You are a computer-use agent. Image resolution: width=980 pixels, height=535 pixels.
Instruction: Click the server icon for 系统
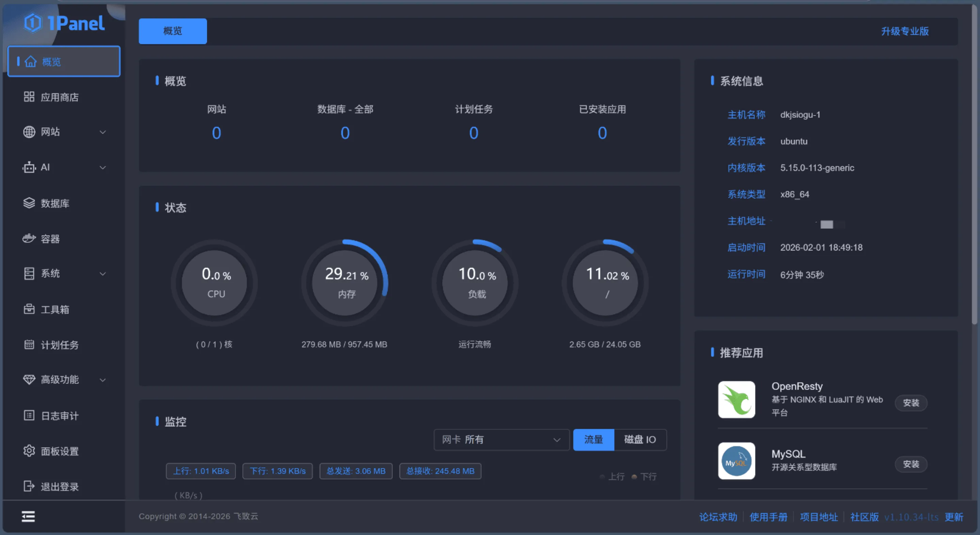29,273
